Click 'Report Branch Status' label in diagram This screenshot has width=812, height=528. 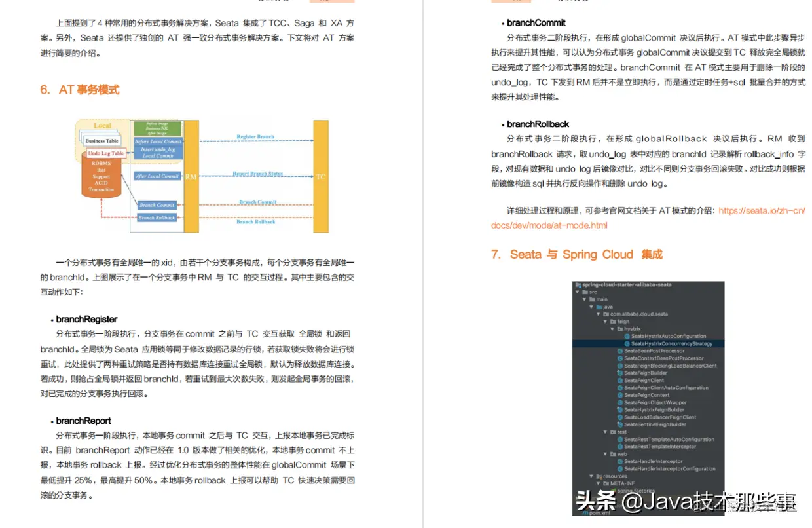pos(257,174)
